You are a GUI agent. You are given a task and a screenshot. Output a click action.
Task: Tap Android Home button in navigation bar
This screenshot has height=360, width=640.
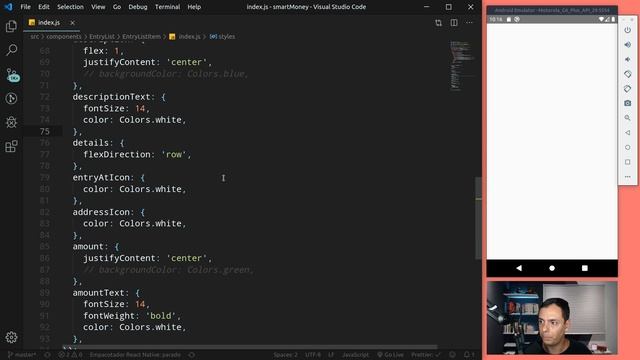pos(552,268)
